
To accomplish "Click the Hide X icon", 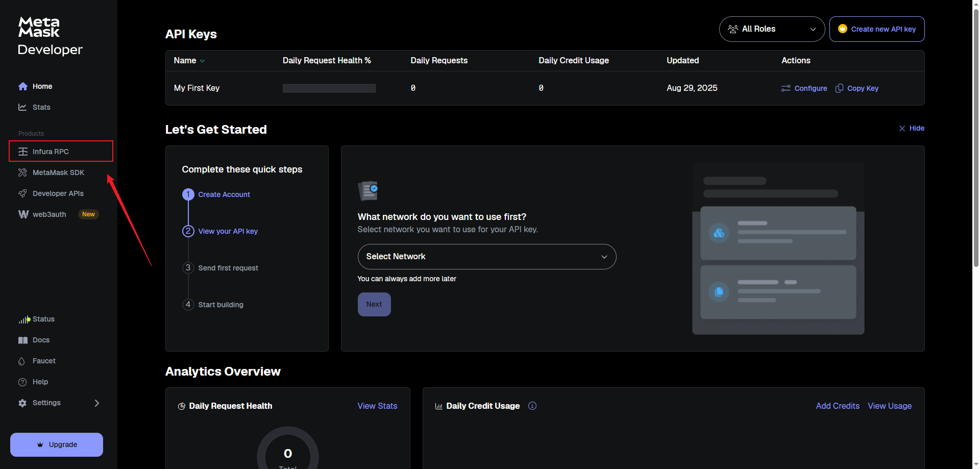I will coord(902,129).
